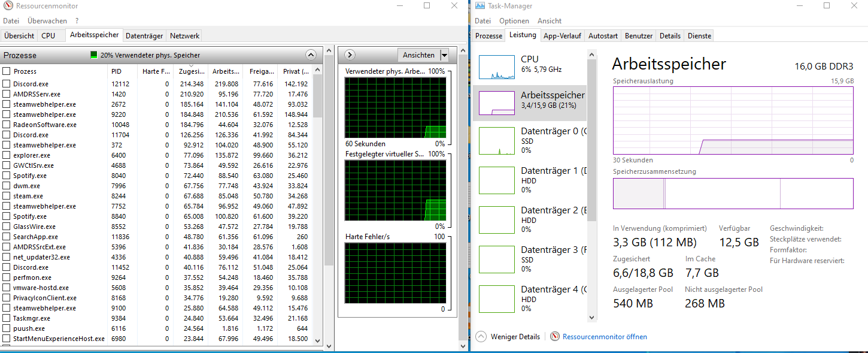The width and height of the screenshot is (868, 353).
Task: Check the GWCtlSrv.exe checkbox
Action: pyautogui.click(x=7, y=165)
